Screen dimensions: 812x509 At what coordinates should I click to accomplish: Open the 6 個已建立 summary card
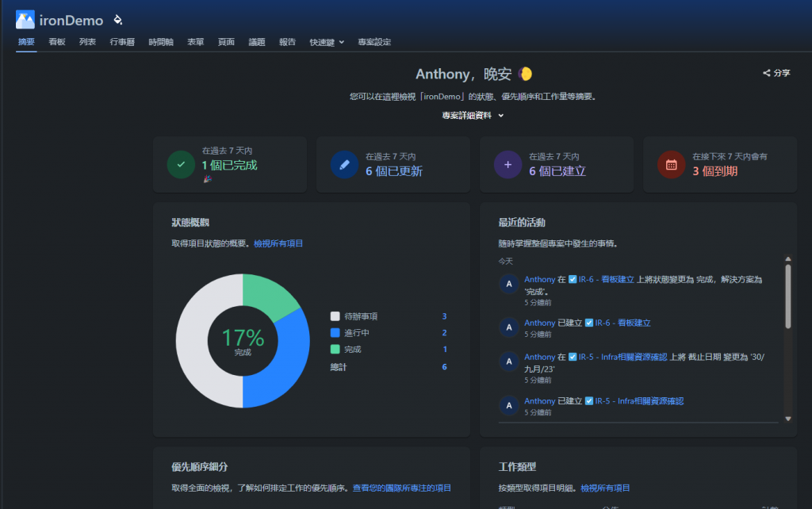pos(557,165)
